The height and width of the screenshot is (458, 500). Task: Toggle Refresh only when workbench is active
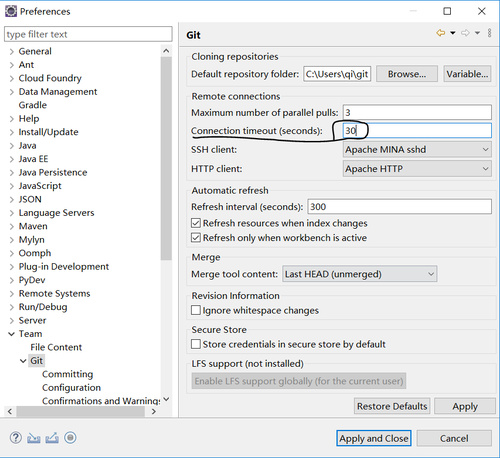tap(196, 238)
